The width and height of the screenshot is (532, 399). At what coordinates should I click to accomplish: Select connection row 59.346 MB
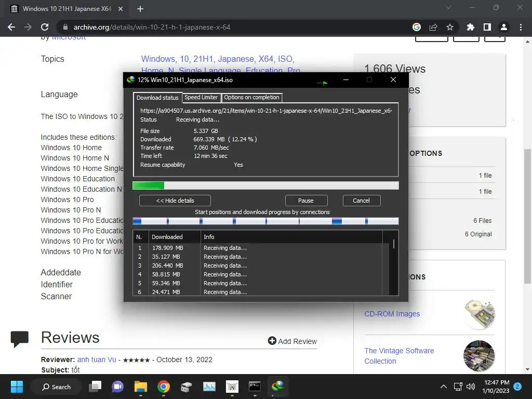[x=261, y=283]
